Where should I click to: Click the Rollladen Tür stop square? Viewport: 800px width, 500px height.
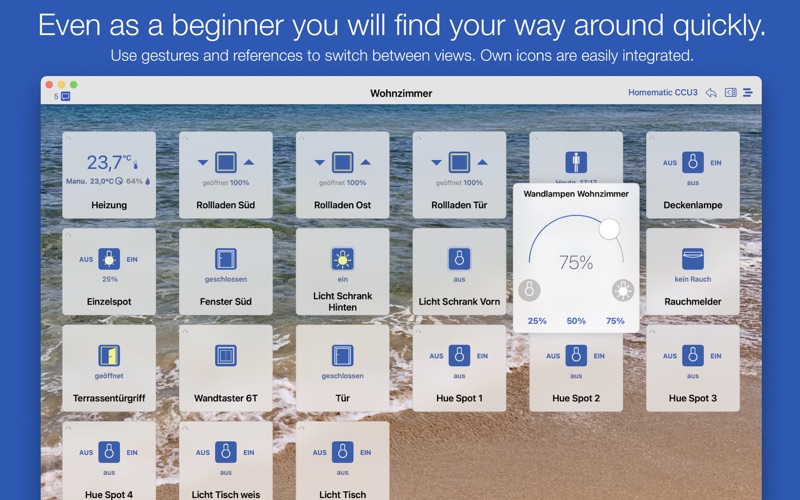[x=459, y=162]
